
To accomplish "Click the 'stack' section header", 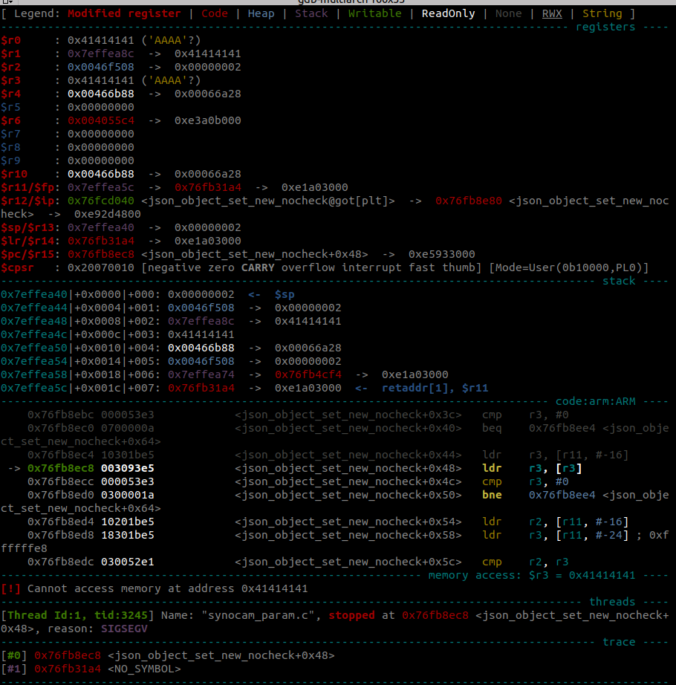I will pos(621,282).
